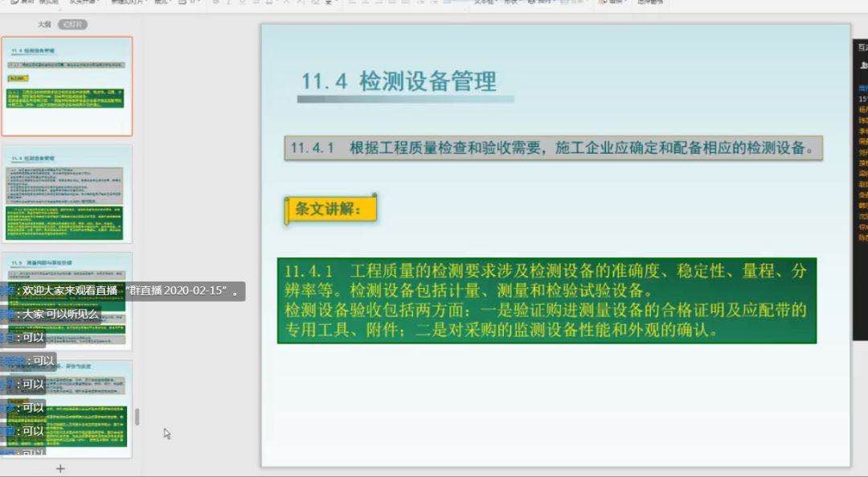This screenshot has width=868, height=477.
Task: Click the slide panel vertical scrollbar
Action: (137, 416)
